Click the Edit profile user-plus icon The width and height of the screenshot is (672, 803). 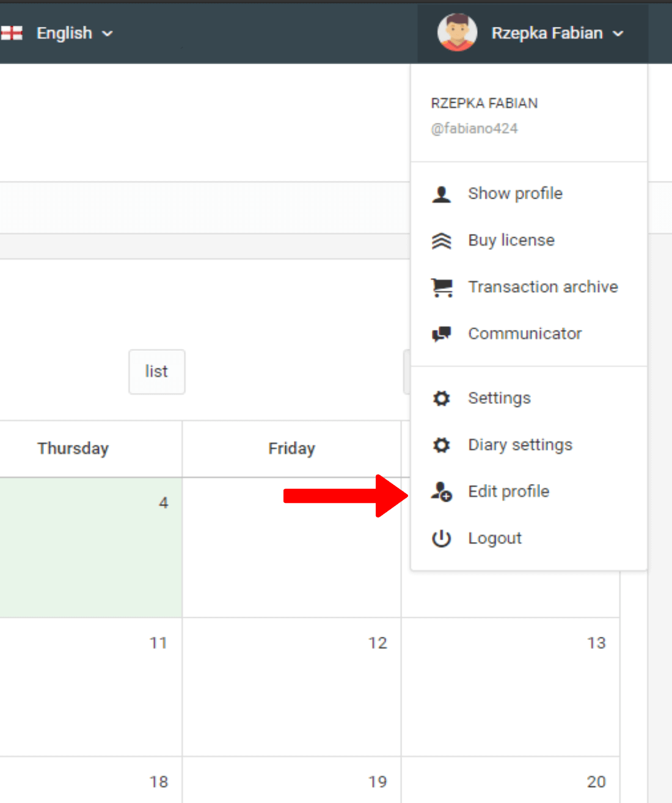[x=441, y=492]
